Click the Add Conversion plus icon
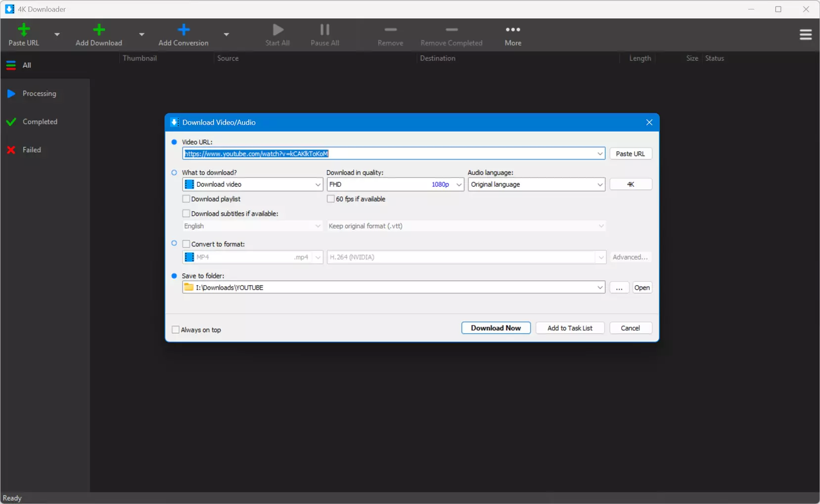Viewport: 820px width, 504px height. [183, 30]
